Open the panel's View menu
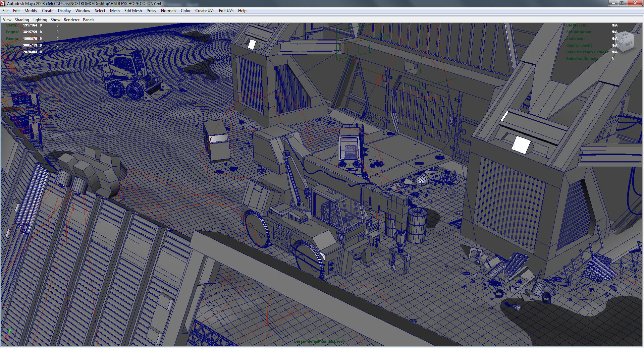Viewport: 644px width, 348px height. coord(7,20)
